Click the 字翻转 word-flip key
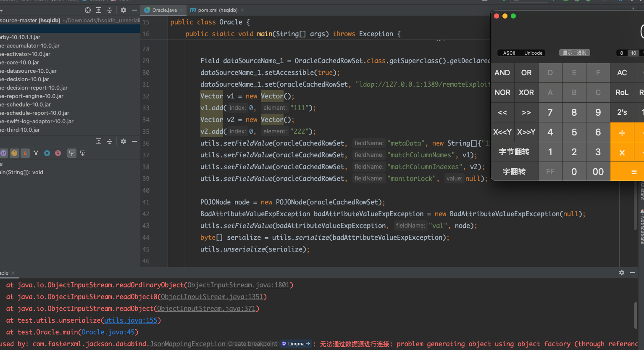The height and width of the screenshot is (350, 644). pos(514,172)
